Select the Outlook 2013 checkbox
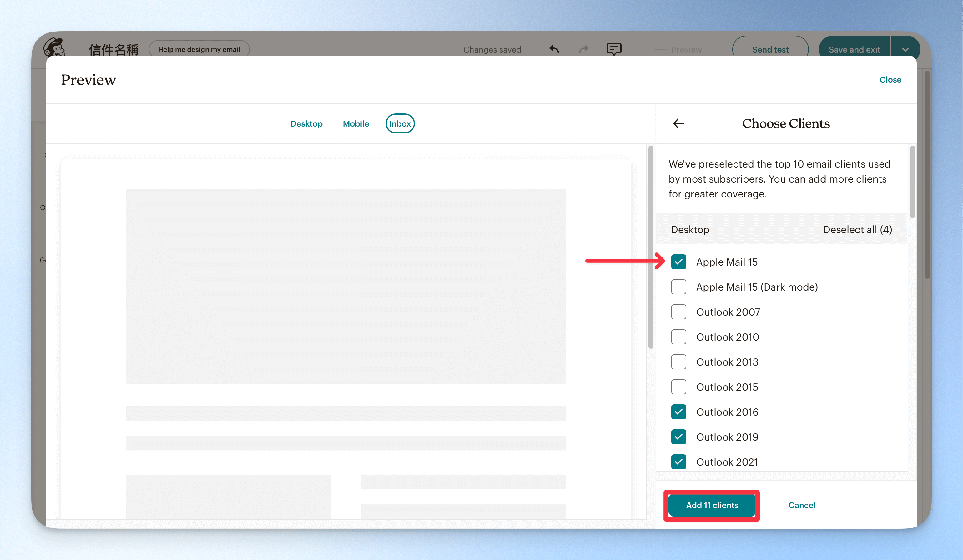 click(679, 362)
